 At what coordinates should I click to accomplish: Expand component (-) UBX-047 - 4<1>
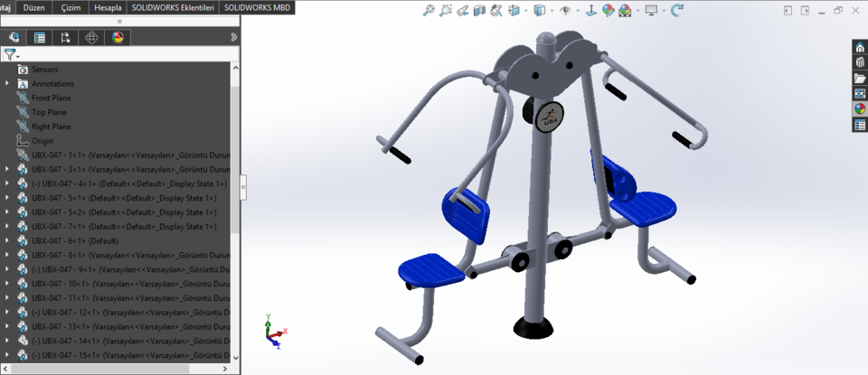coord(7,183)
